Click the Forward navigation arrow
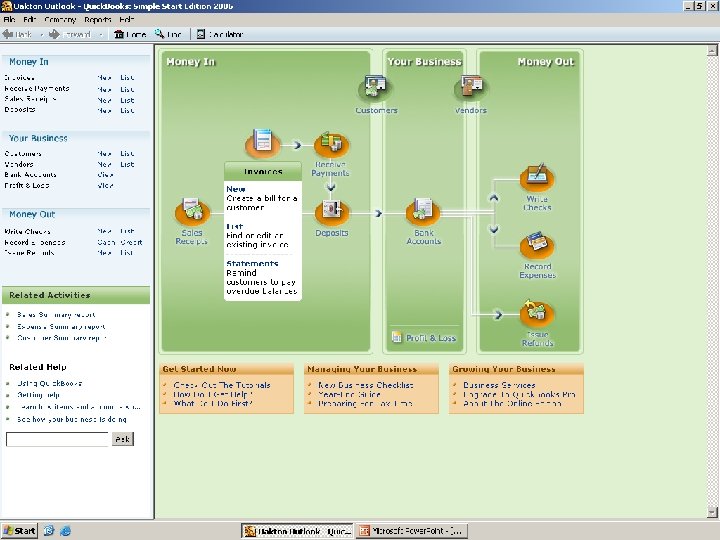This screenshot has height=540, width=720. [70, 34]
